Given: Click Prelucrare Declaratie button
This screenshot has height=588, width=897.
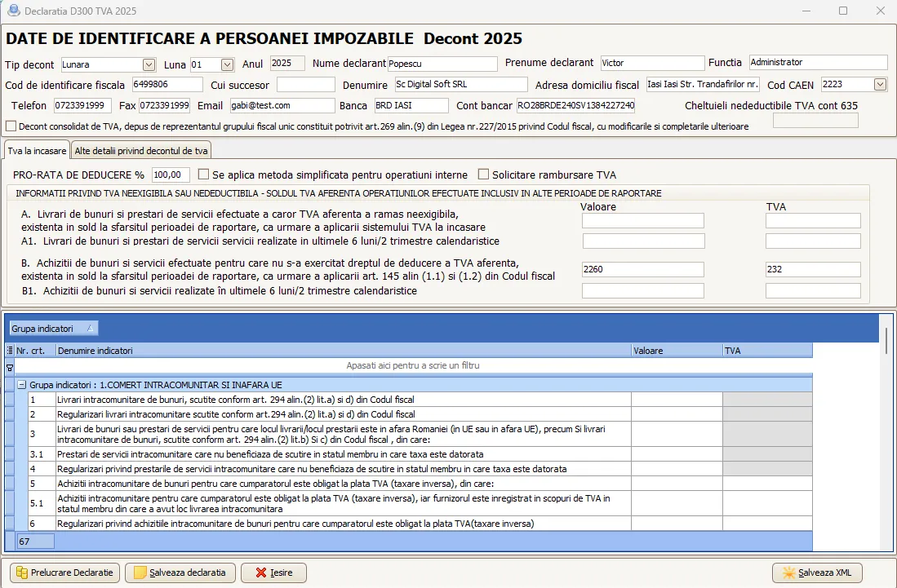Looking at the screenshot, I should (64, 572).
